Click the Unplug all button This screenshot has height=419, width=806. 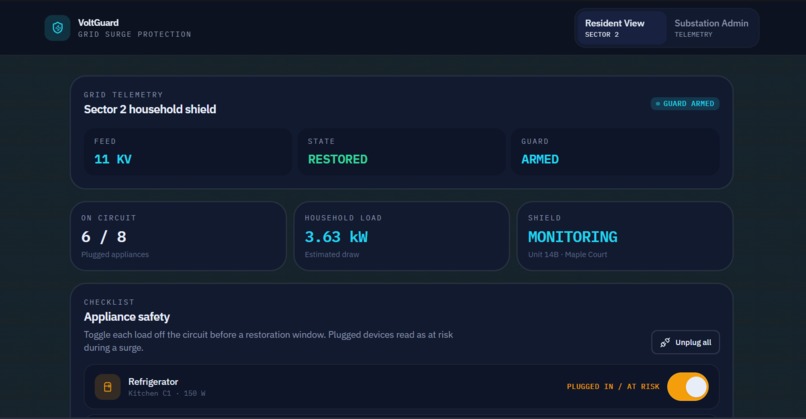(685, 342)
